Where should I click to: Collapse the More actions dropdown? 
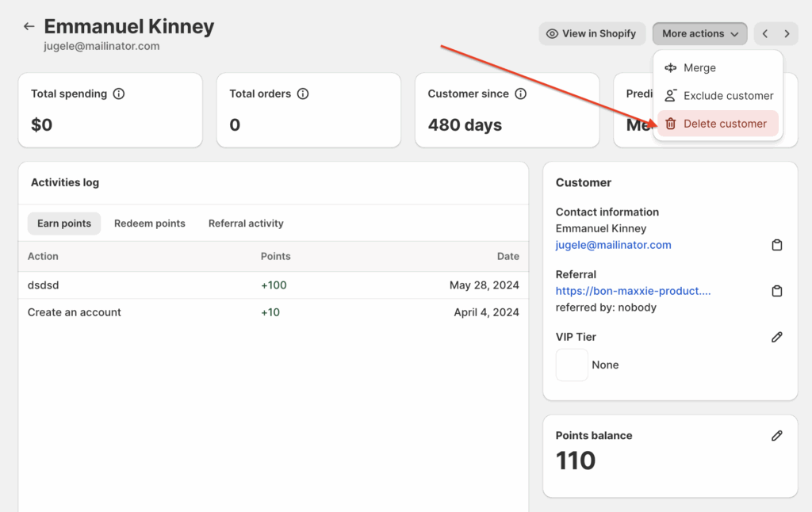pos(699,33)
